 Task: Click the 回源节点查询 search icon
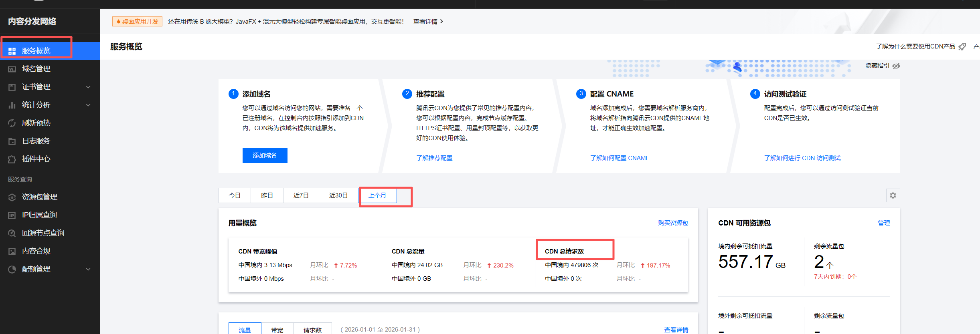point(12,233)
